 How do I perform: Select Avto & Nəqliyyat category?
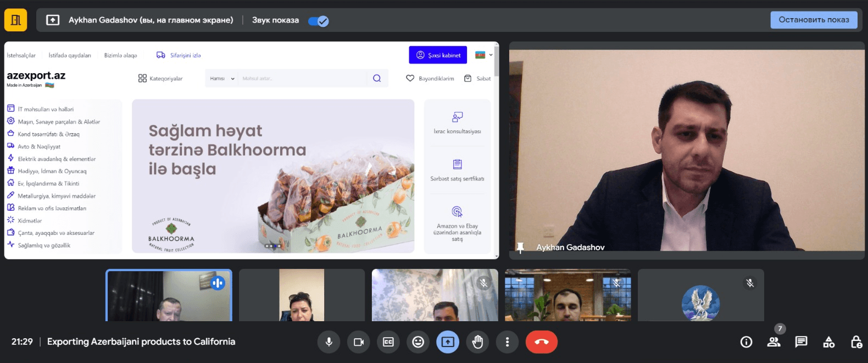pos(34,146)
